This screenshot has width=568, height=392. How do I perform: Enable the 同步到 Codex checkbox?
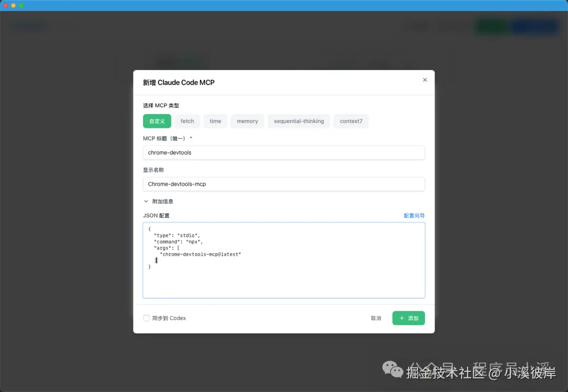coord(146,318)
